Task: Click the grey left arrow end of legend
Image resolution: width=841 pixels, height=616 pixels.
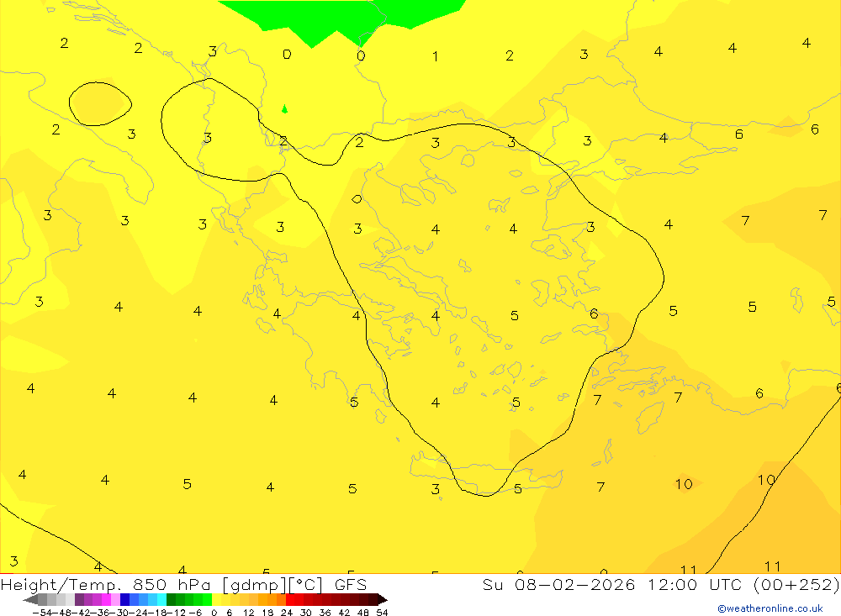Action: 30,600
